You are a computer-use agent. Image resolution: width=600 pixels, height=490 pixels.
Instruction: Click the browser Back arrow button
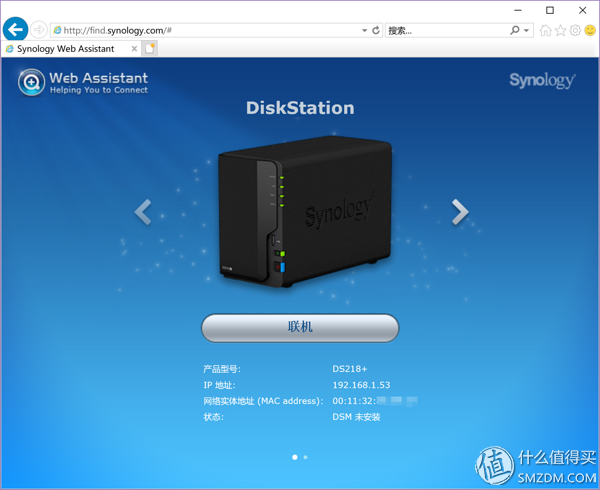tap(15, 29)
